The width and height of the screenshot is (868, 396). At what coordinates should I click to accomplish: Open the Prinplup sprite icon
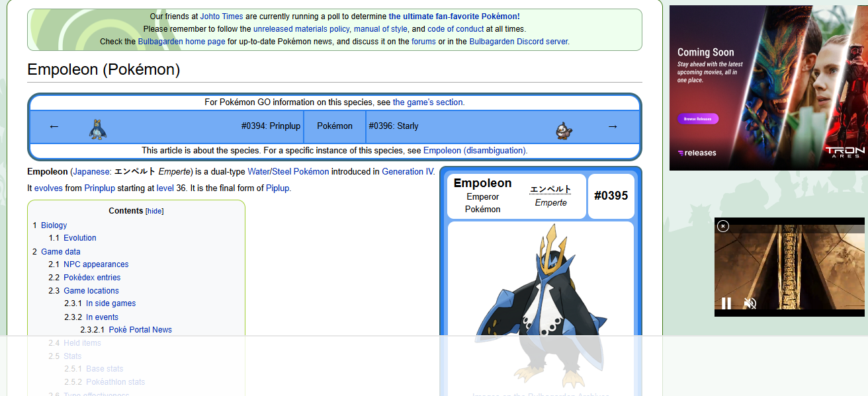[x=98, y=128]
